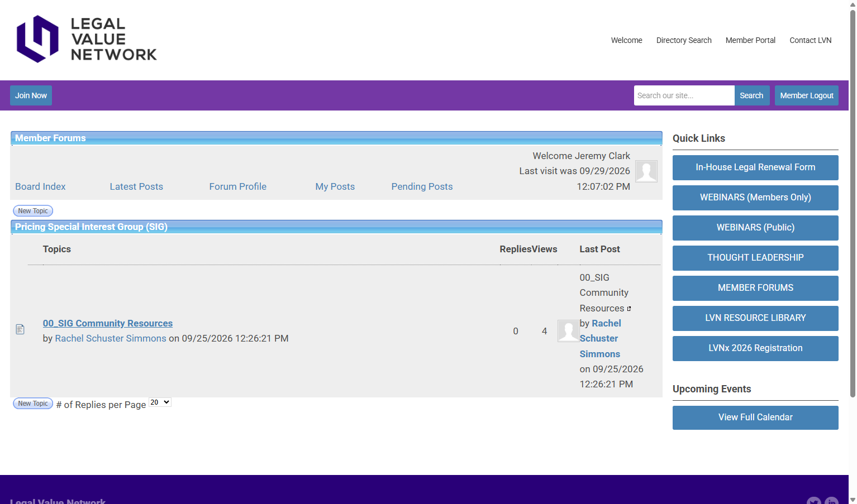Click Rachel Schuster Simmons link in Last Post
The height and width of the screenshot is (504, 857).
[601, 338]
